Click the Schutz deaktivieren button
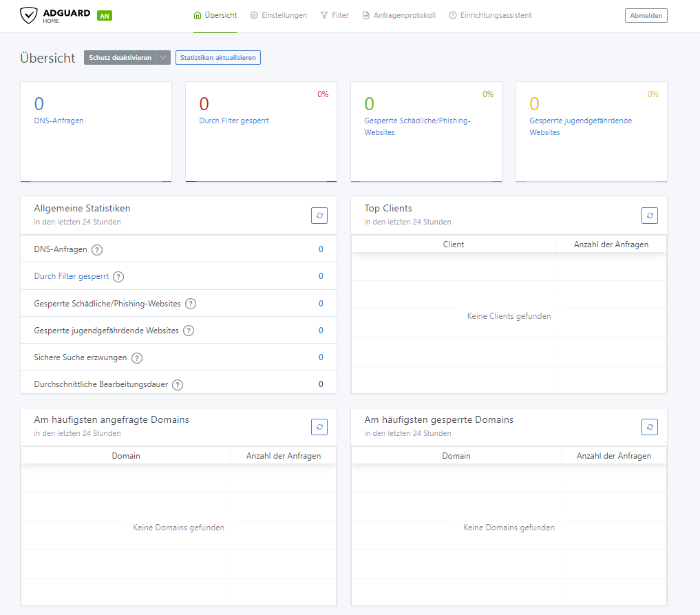The image size is (700, 615). [120, 58]
